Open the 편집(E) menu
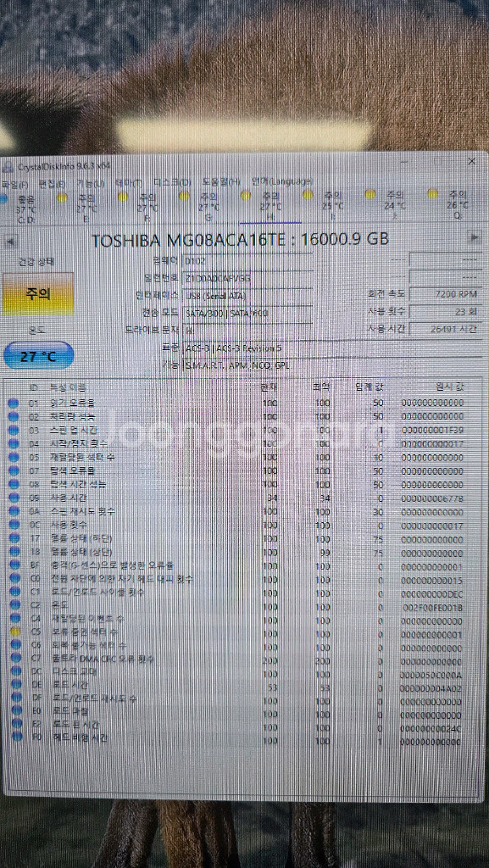The image size is (489, 868). (x=53, y=184)
